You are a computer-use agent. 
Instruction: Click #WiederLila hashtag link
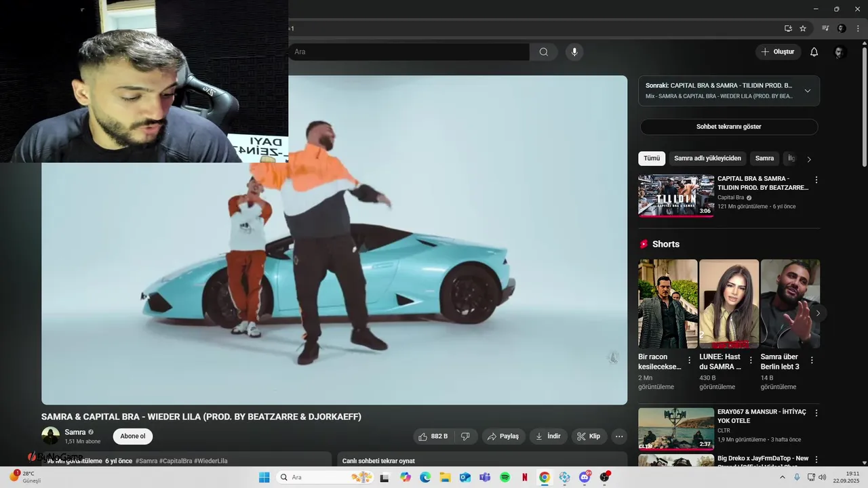[x=211, y=461]
